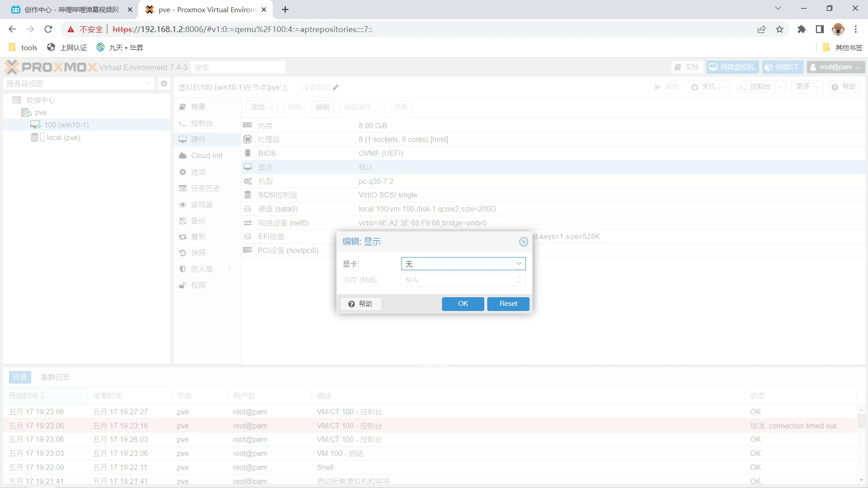Viewport: 868px width, 488px height.
Task: Select the BIOS row icon
Action: coord(247,153)
